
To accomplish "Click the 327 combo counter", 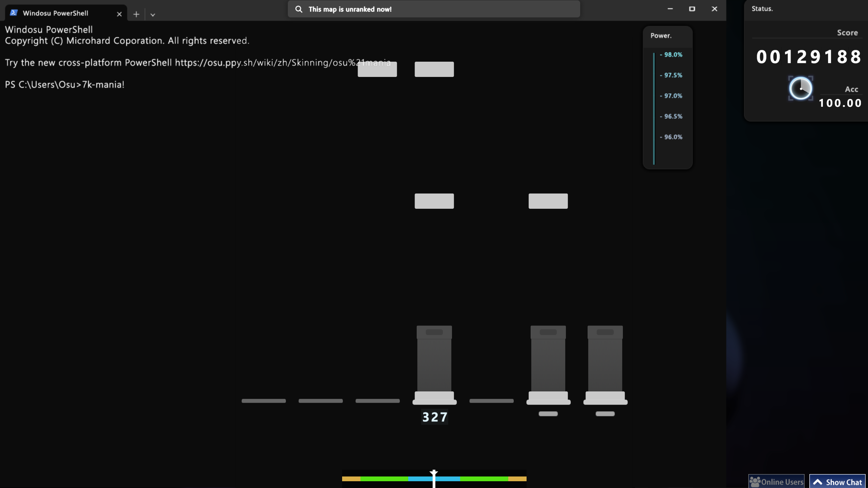I will point(434,417).
